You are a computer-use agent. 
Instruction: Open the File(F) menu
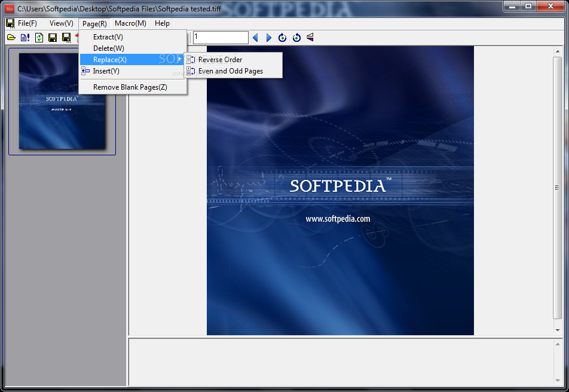pos(27,23)
